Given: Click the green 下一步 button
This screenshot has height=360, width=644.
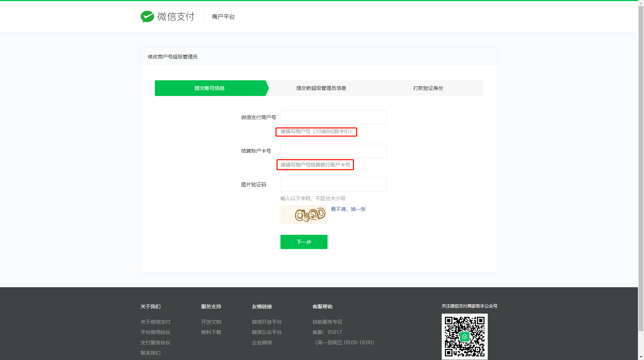Looking at the screenshot, I should click(x=304, y=242).
